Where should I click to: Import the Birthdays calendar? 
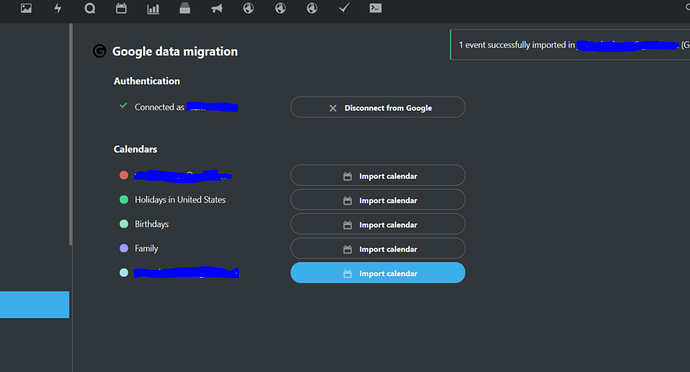(x=378, y=224)
